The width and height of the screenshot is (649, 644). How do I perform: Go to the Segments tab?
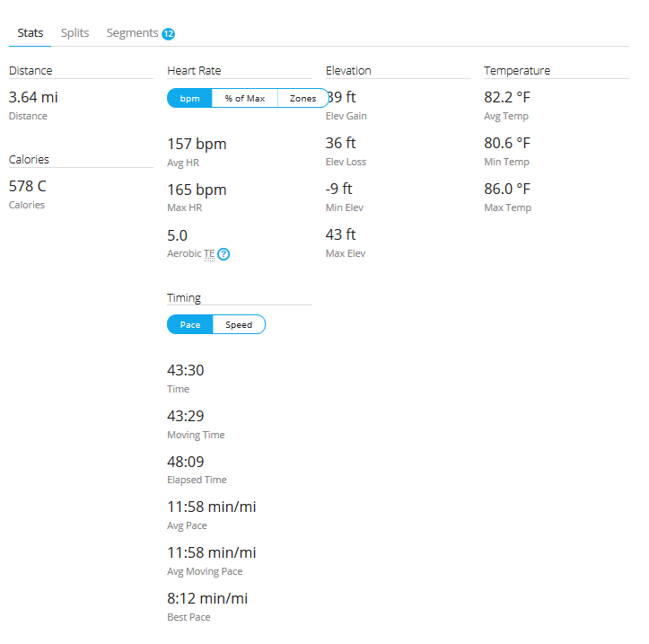point(132,33)
